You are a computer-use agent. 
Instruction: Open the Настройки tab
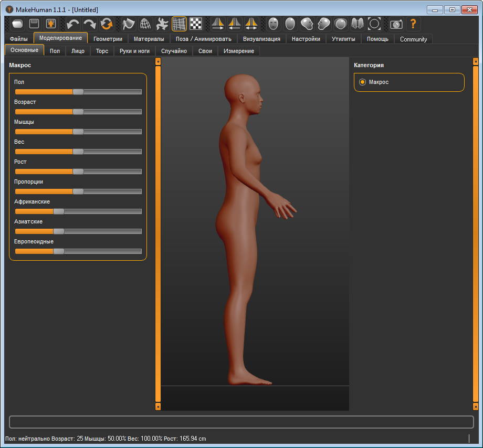(x=306, y=39)
